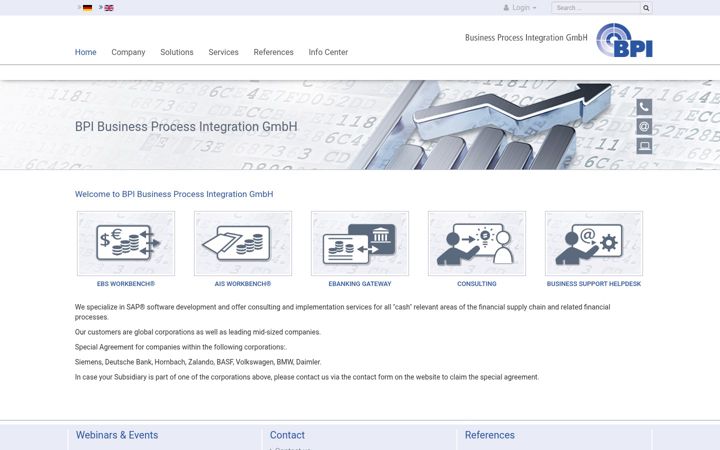The height and width of the screenshot is (450, 720).
Task: Follow the AIS WORKBENCH® link
Action: point(243,284)
